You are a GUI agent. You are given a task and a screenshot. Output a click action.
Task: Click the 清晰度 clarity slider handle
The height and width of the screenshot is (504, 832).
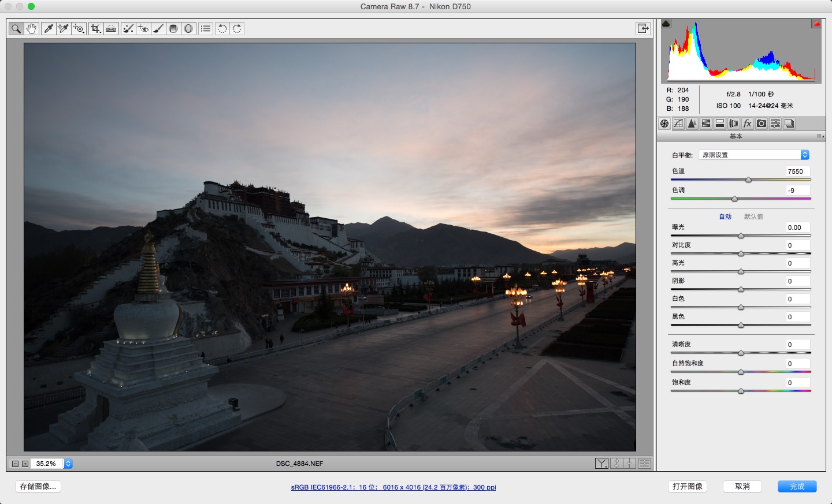pyautogui.click(x=741, y=353)
